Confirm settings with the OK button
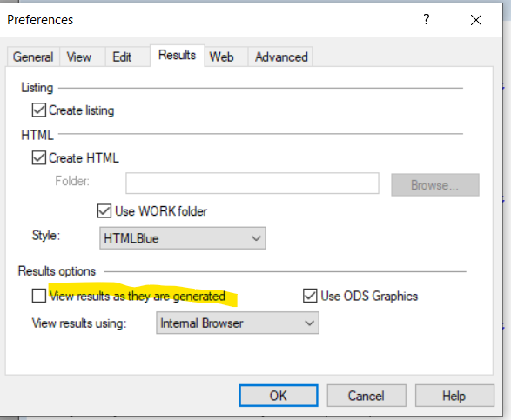The image size is (511, 420). 279,396
